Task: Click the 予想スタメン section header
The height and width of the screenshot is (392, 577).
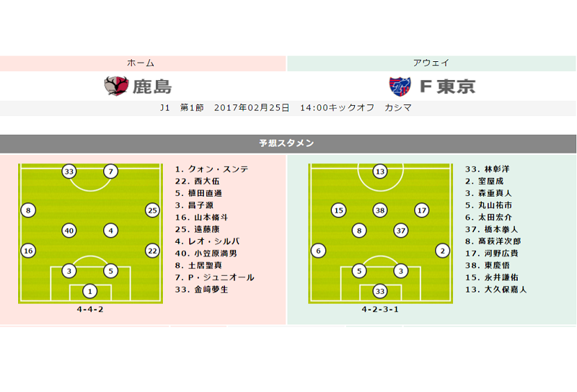Action: click(288, 143)
